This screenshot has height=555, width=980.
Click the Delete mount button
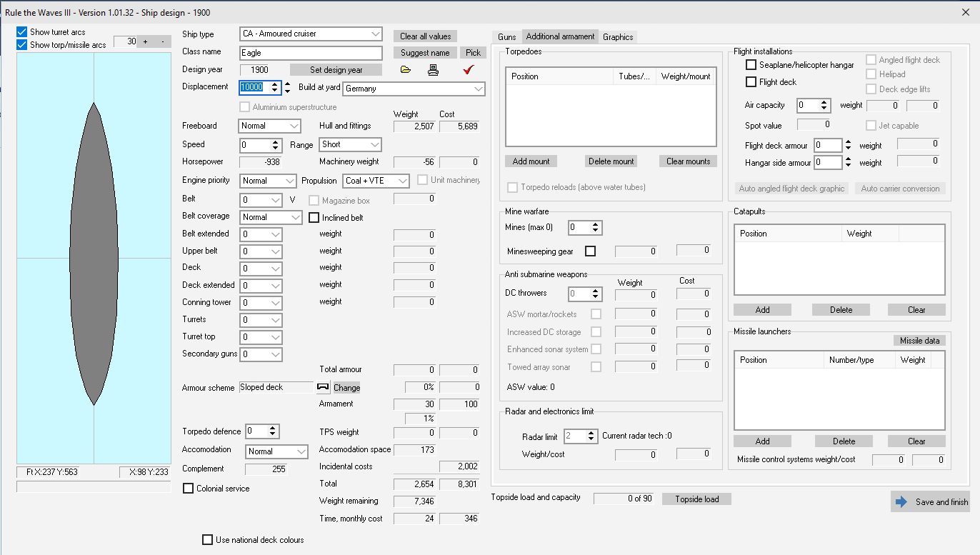click(x=611, y=161)
